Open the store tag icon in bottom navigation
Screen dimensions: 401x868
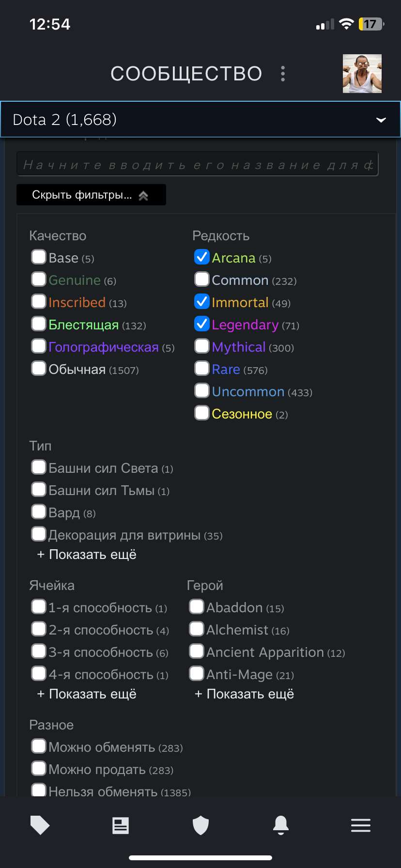[x=40, y=825]
